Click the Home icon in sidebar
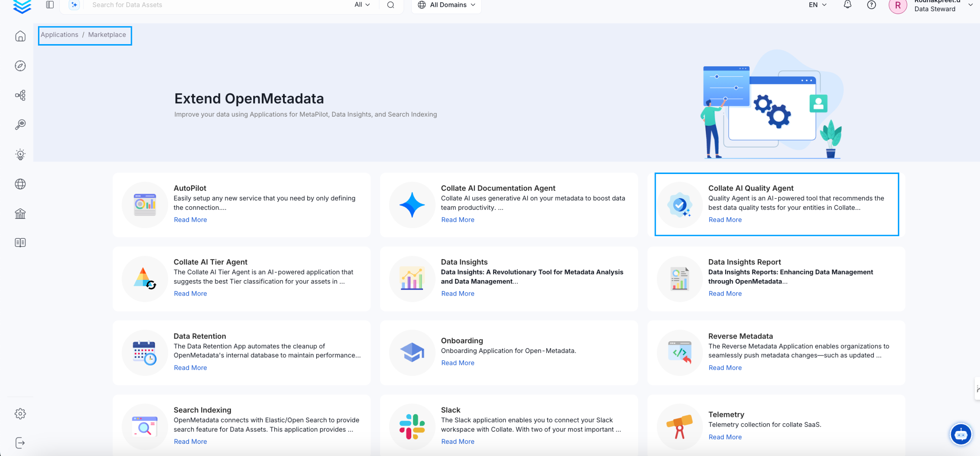Viewport: 980px width, 456px height. (x=20, y=36)
